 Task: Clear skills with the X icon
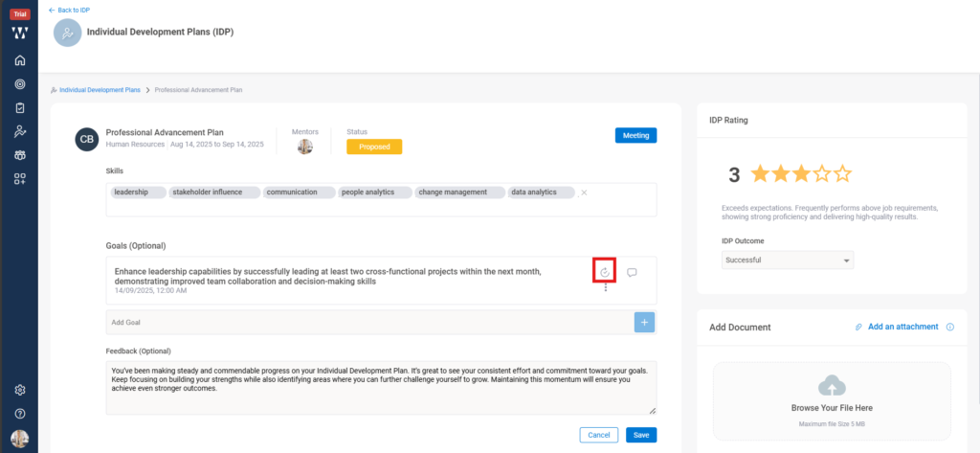584,193
